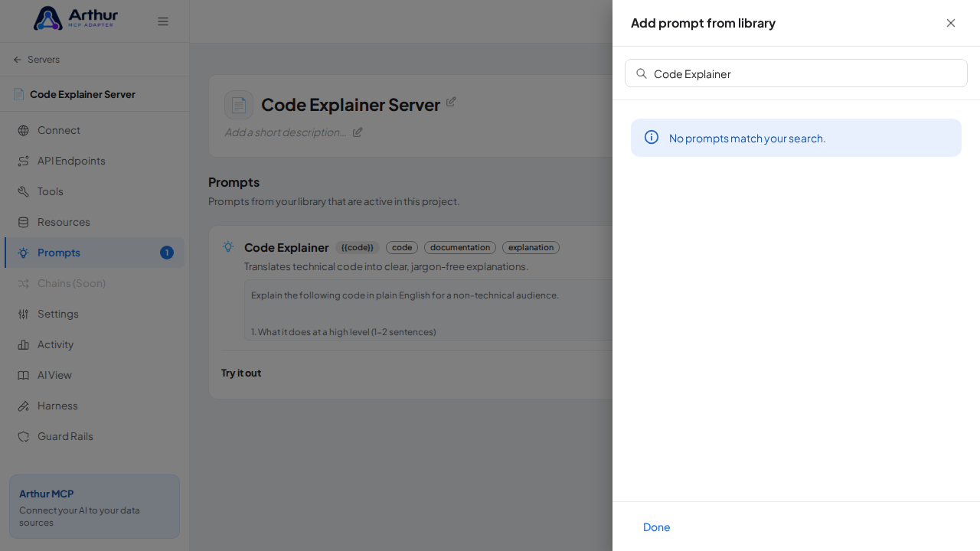
Task: Click the document icon beside sidebar server name
Action: tap(18, 94)
